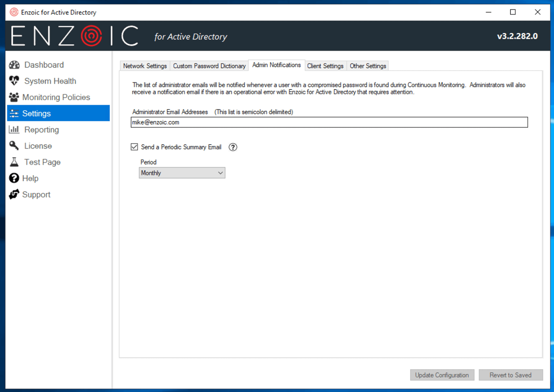
Task: Click the Help question mark icon
Action: pyautogui.click(x=14, y=178)
